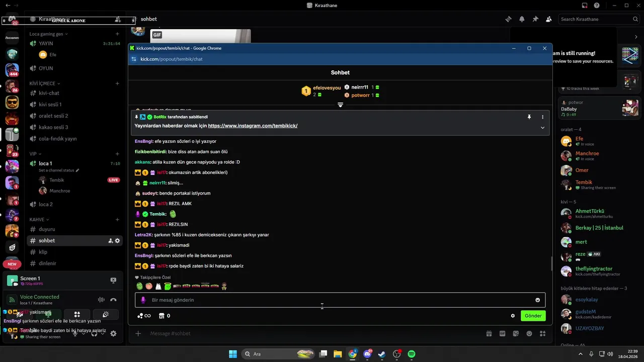Open pinned message three-dot menu

click(542, 117)
